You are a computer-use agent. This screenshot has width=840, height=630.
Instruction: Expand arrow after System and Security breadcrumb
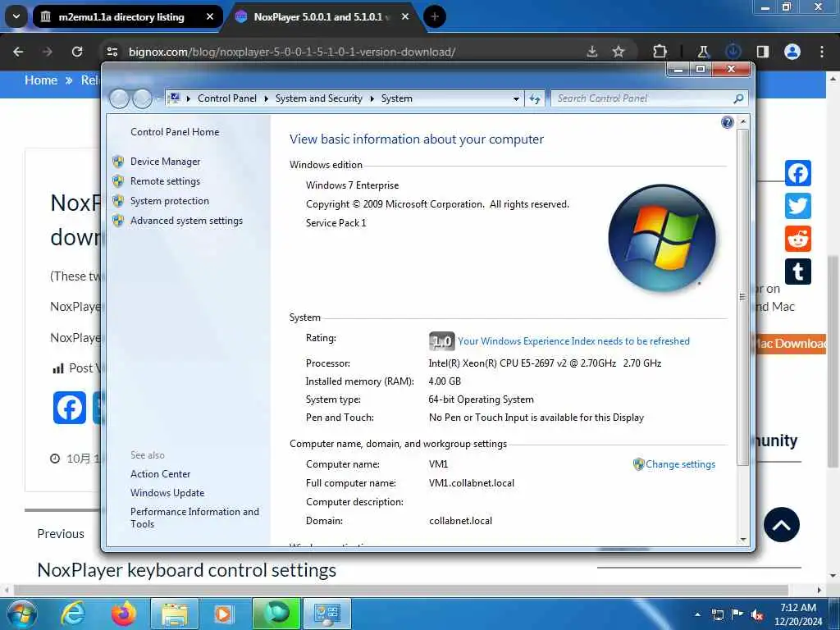pos(372,98)
